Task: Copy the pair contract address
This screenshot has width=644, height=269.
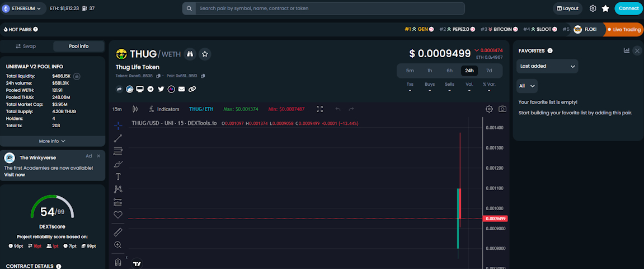Action: tap(203, 76)
